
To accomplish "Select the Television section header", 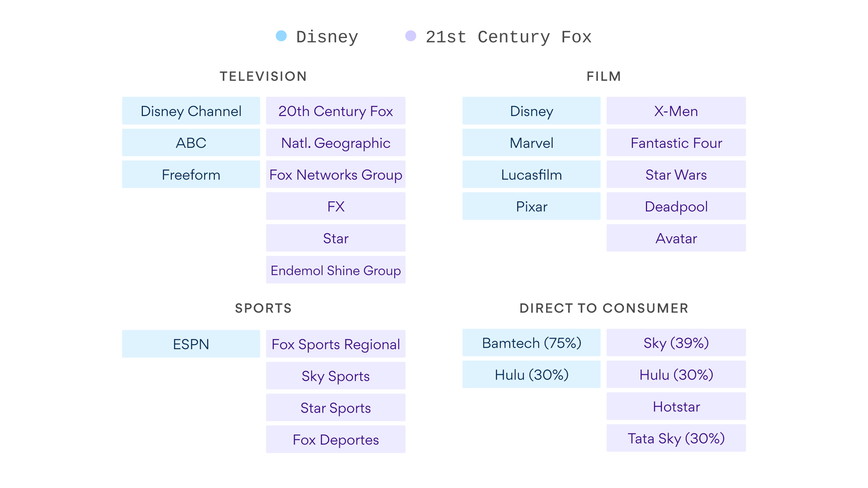I will point(264,76).
